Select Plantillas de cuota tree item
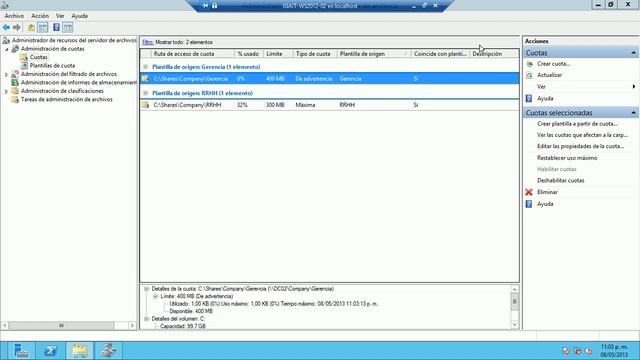This screenshot has width=640, height=360. (x=52, y=66)
